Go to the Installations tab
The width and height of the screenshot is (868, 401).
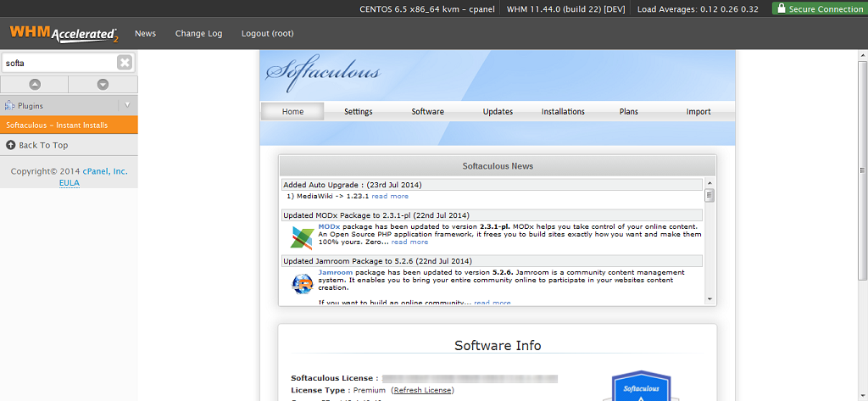[563, 112]
